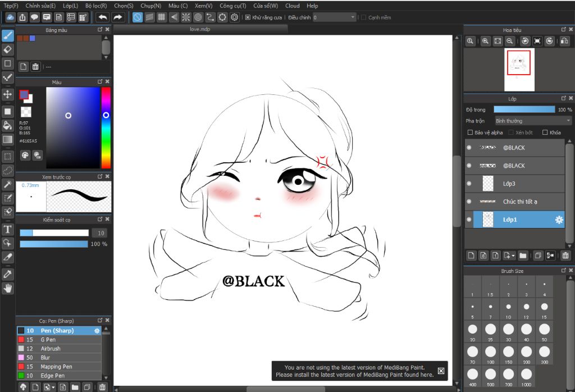575x392 pixels.
Task: Open the Bộ lọc(R) menu
Action: tap(96, 6)
